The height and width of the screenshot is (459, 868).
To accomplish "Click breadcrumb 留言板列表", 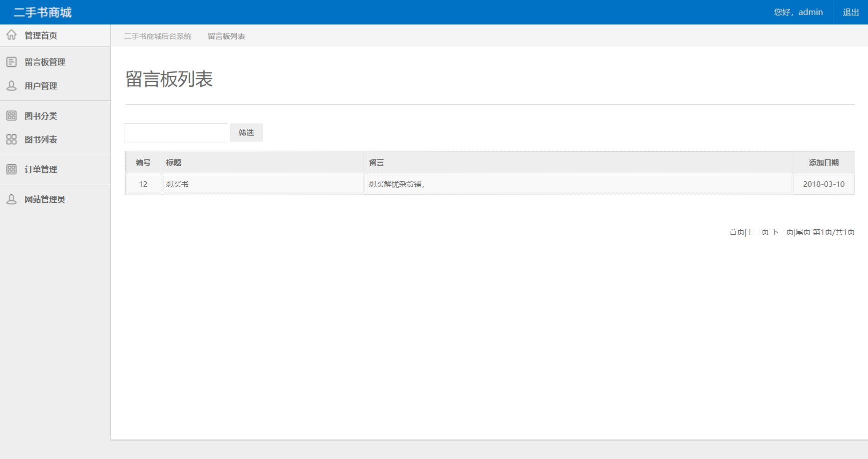I will [226, 36].
